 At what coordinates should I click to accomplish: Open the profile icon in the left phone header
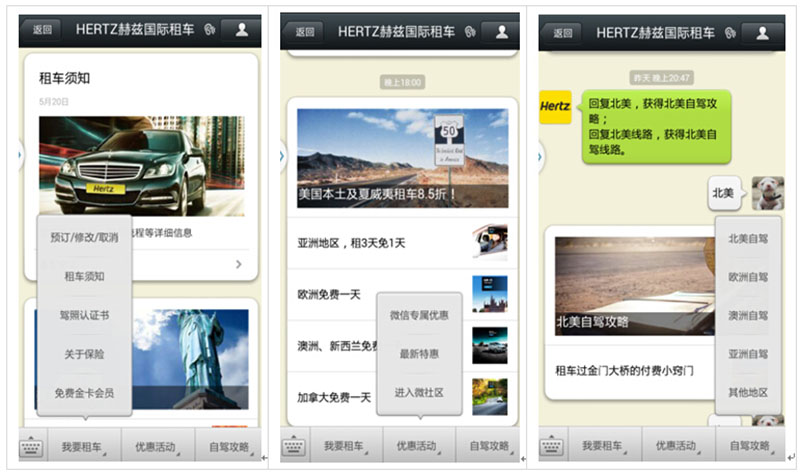click(x=241, y=30)
